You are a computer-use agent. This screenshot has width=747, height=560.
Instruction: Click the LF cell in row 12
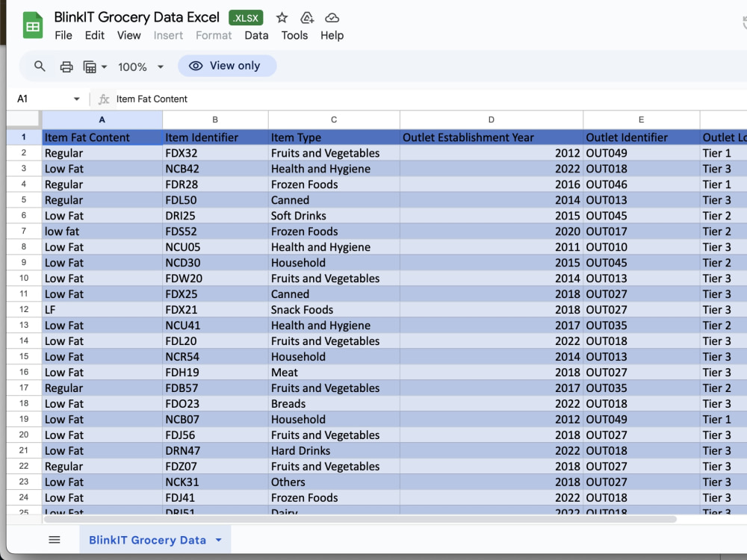click(x=102, y=310)
